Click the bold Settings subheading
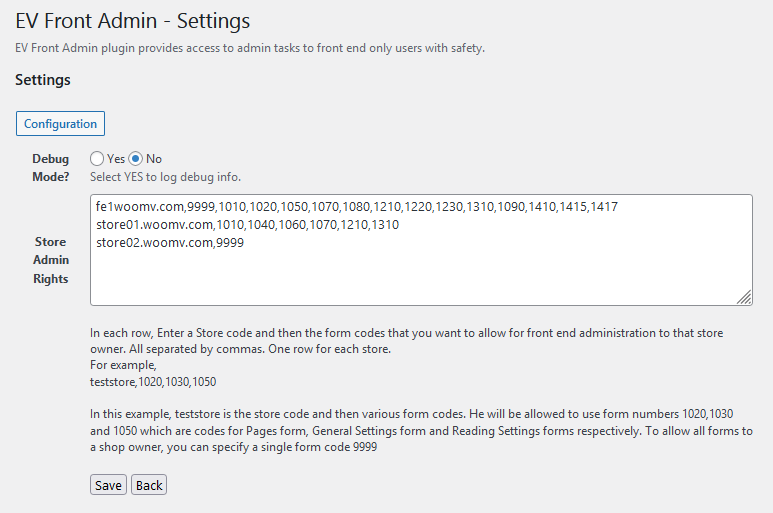This screenshot has width=773, height=513. 43,79
